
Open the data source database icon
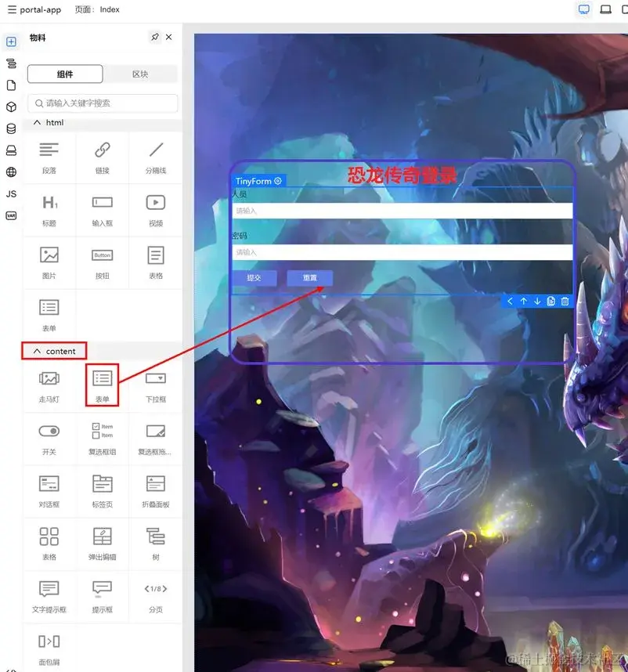(x=12, y=128)
